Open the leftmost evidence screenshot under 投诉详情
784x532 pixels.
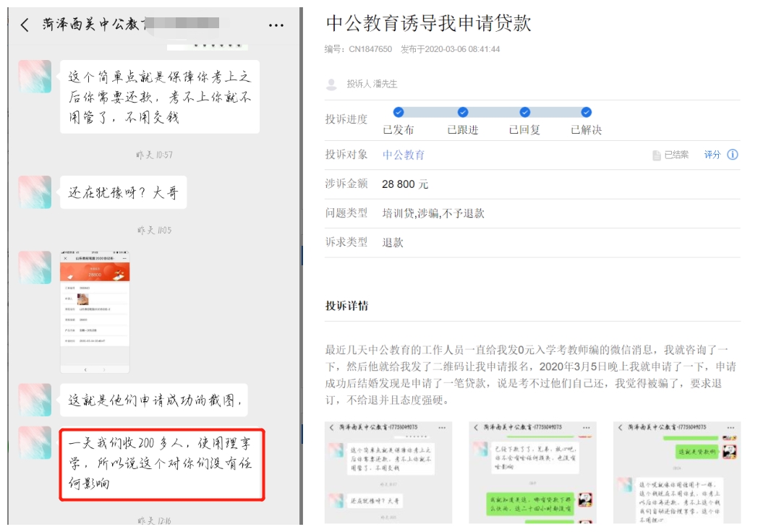click(388, 472)
